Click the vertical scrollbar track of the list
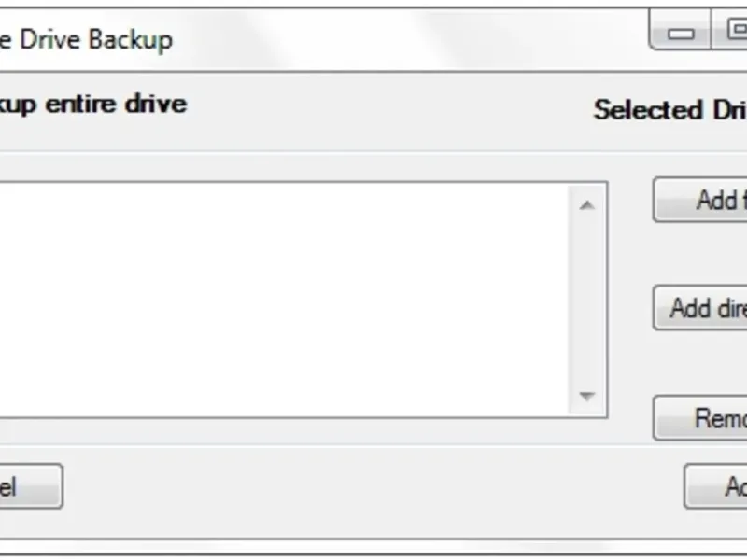The width and height of the screenshot is (747, 560). pyautogui.click(x=586, y=299)
